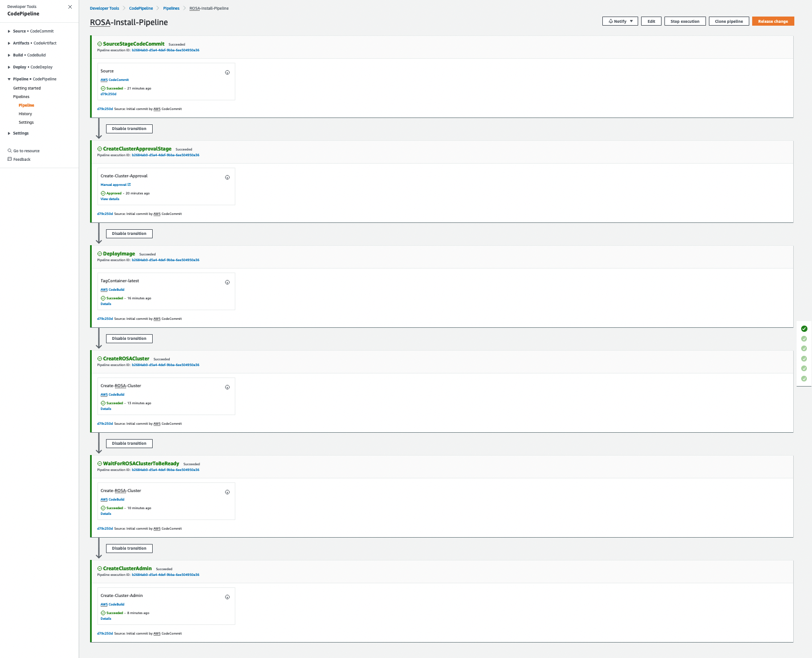Click info icon in WaitForROSAClusterToBeReady stage action card

[227, 492]
